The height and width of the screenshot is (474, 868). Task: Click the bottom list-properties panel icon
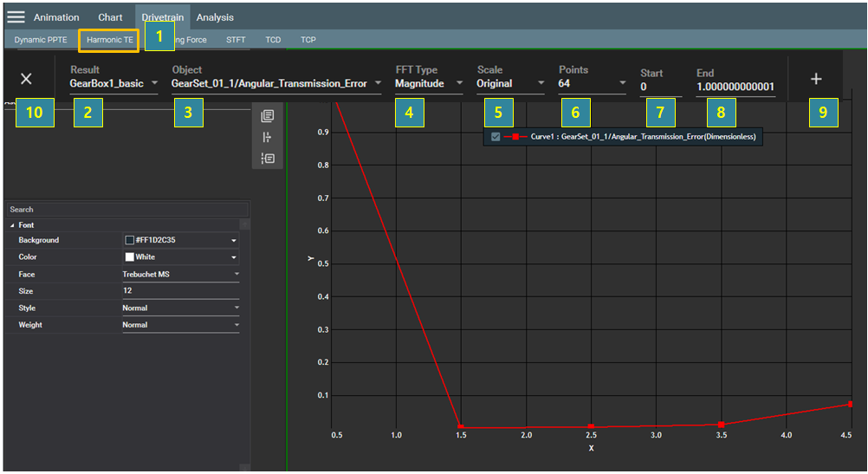(x=267, y=158)
